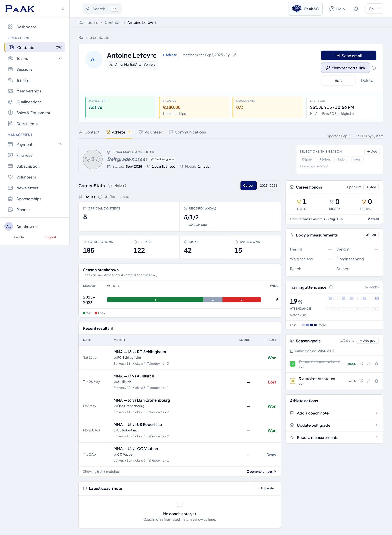Toggle the Nation. selection chip
Viewport: 392px width, 535px height.
[x=342, y=159]
